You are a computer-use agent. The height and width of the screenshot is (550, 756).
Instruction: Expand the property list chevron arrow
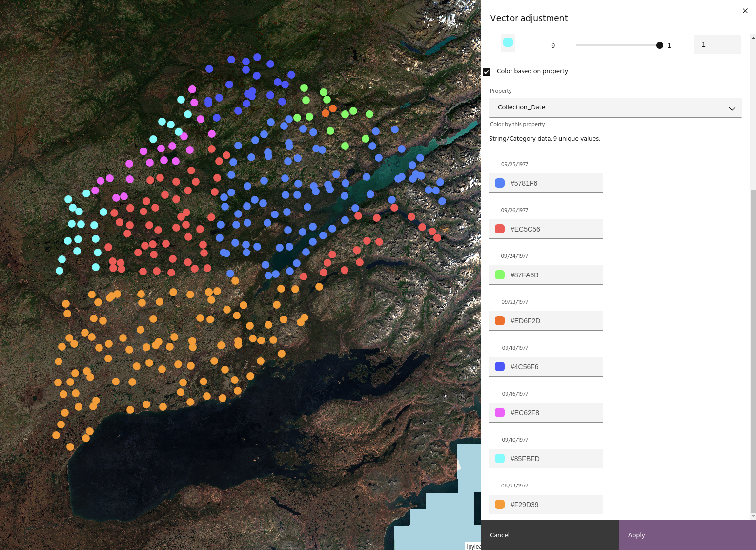732,108
